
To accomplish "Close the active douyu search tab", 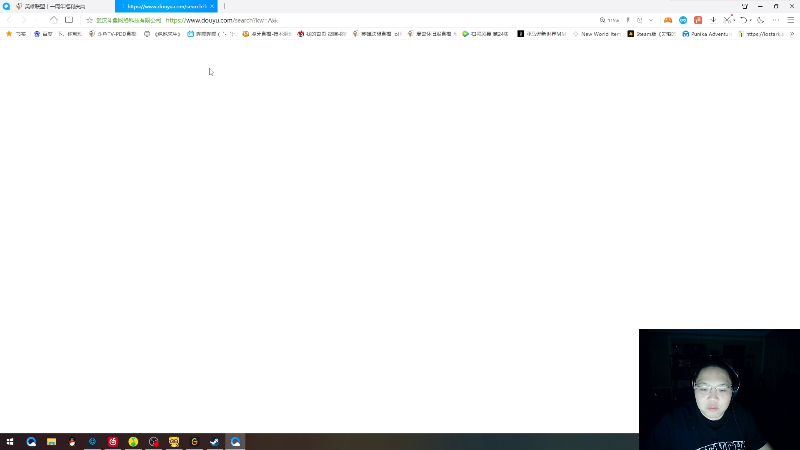I will pyautogui.click(x=212, y=6).
